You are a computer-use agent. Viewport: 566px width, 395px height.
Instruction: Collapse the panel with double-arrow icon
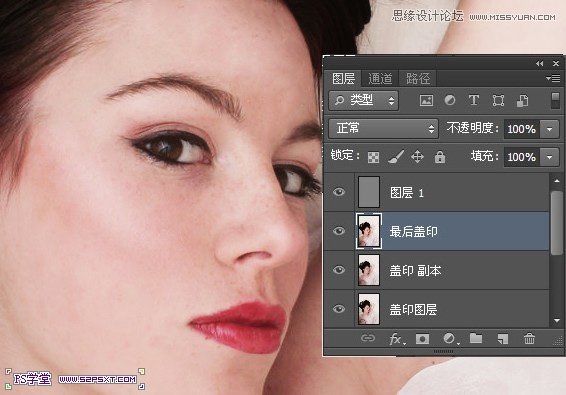point(540,64)
